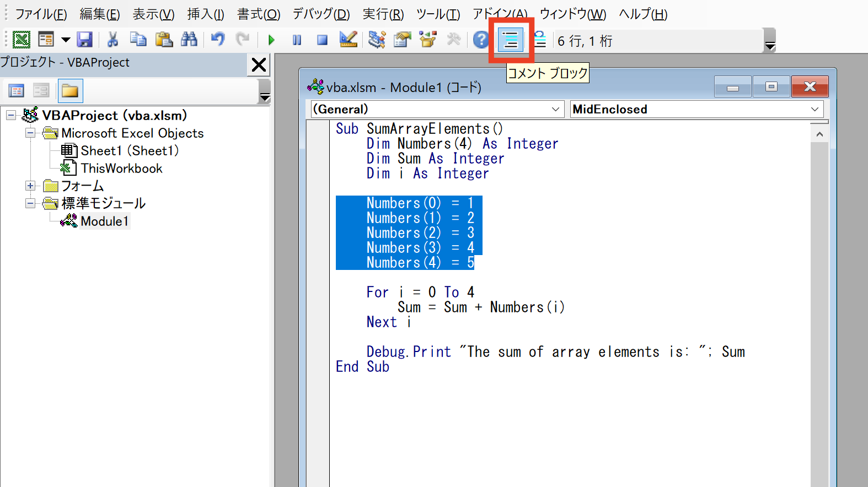Click the Debug.Print code line

555,352
